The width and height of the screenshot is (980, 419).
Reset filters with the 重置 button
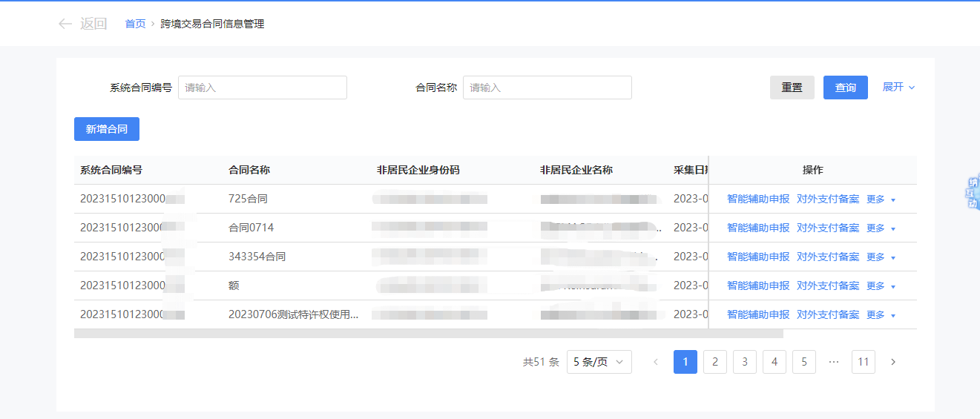point(792,88)
